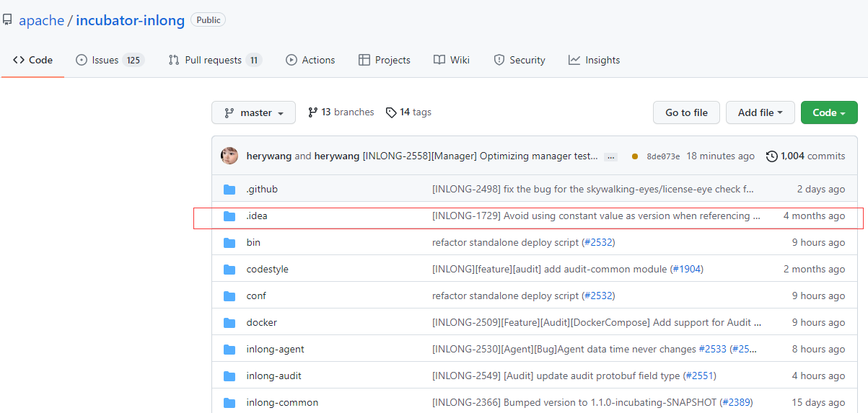Open the inlong-agent folder name
The width and height of the screenshot is (868, 413).
276,350
